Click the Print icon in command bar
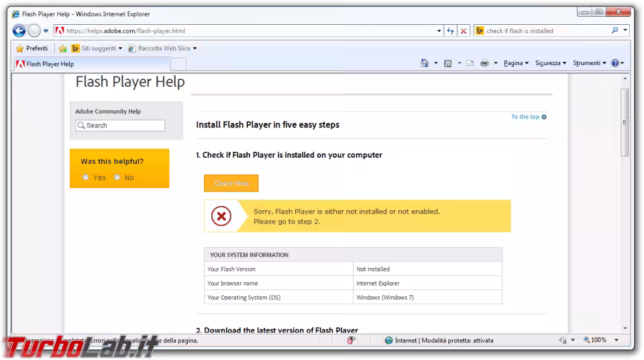The image size is (644, 360). click(484, 63)
